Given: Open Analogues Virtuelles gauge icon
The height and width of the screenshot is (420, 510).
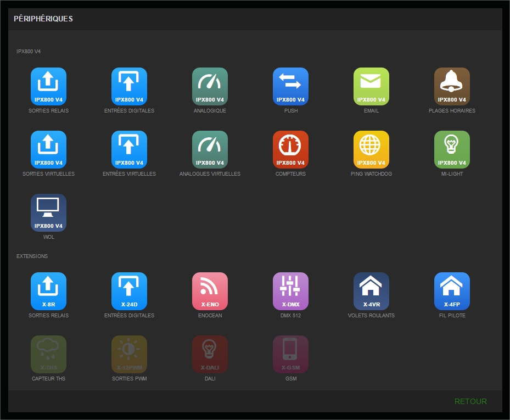Looking at the screenshot, I should (210, 149).
